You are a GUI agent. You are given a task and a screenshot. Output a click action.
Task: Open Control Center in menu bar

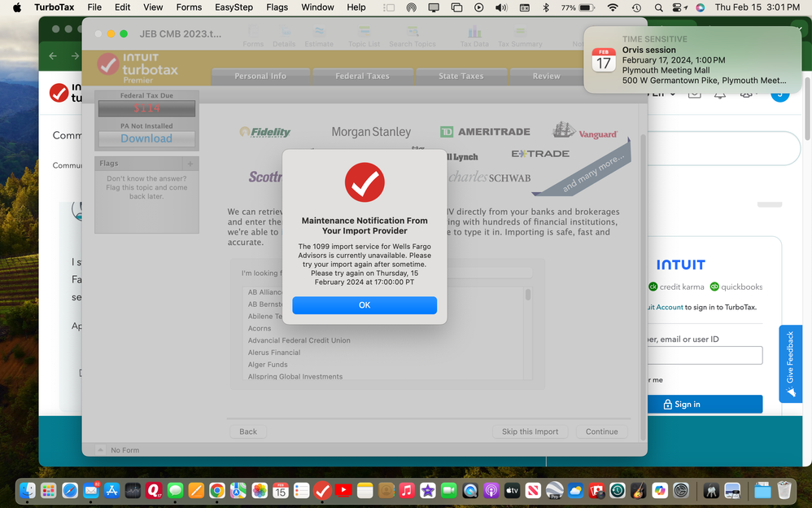[679, 8]
